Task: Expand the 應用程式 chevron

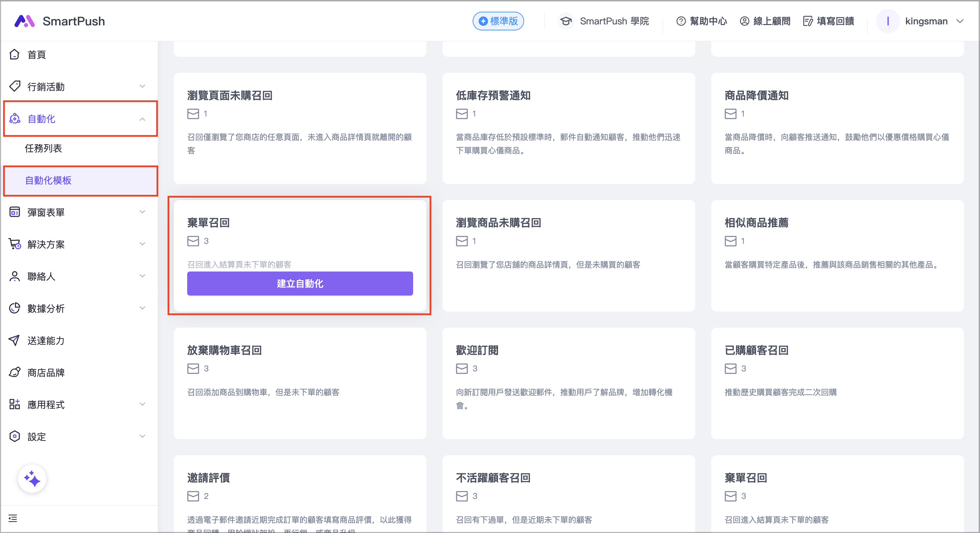Action: click(142, 404)
